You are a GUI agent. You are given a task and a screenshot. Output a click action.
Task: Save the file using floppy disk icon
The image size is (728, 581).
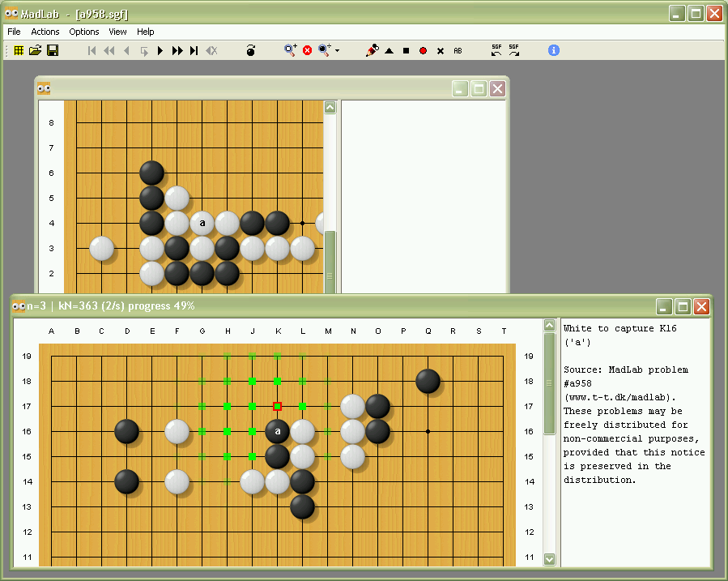click(53, 50)
